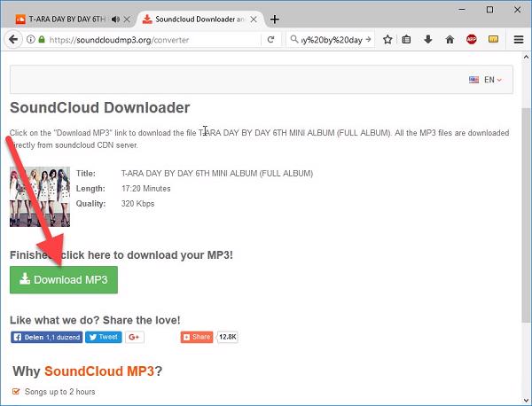Click the flag icon beside EN
This screenshot has height=406, width=532.
click(473, 80)
